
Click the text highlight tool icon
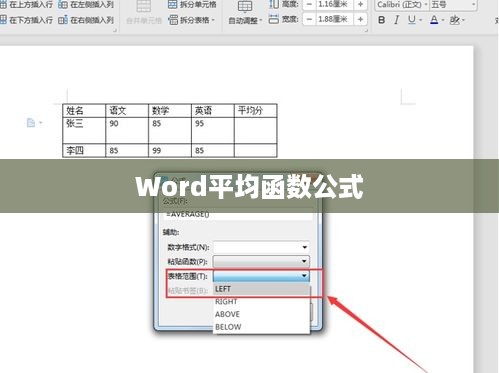pyautogui.click(x=454, y=20)
